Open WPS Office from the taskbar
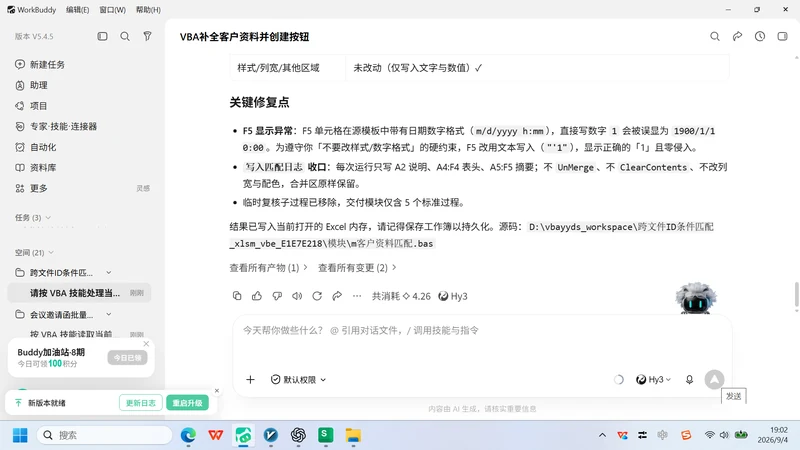 pos(216,435)
